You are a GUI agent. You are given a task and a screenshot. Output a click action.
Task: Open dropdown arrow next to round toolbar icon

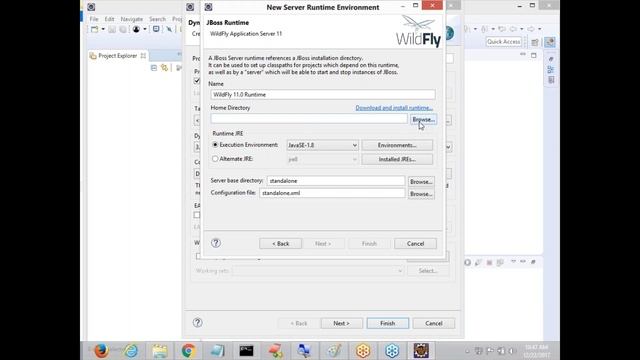(144, 29)
